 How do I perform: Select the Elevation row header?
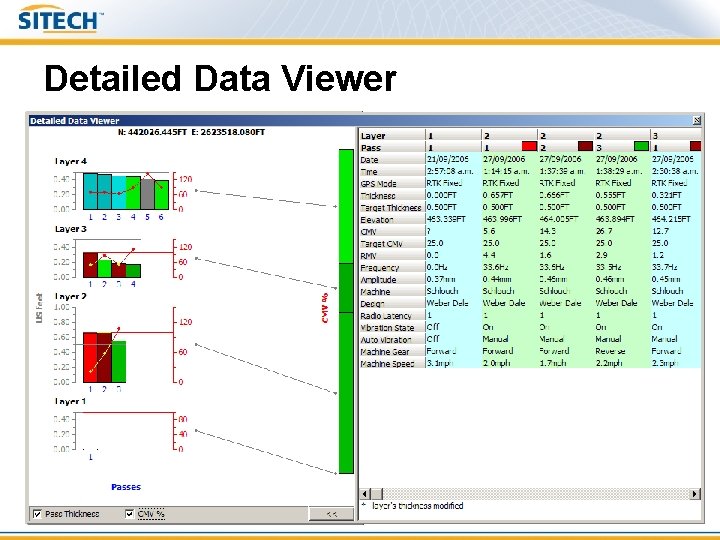point(392,219)
